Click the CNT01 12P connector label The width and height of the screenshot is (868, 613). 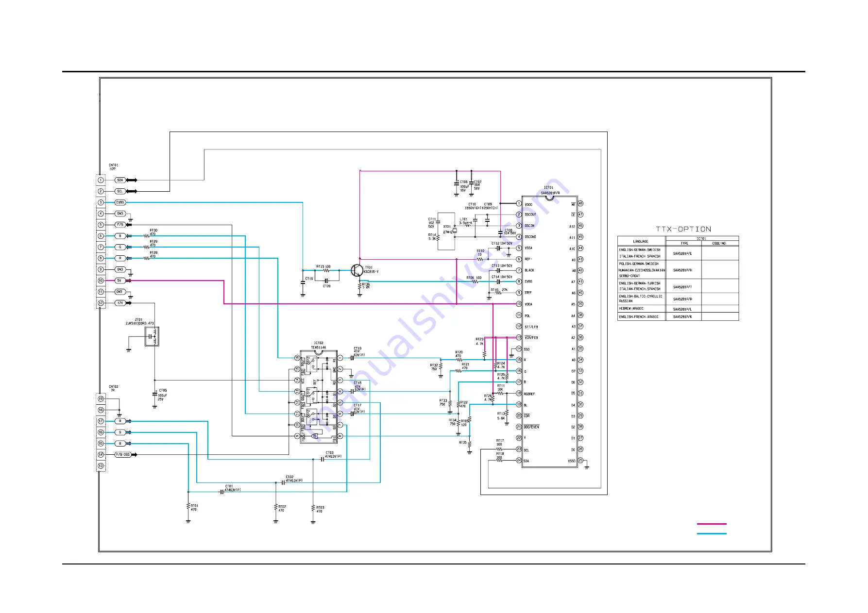coord(113,167)
